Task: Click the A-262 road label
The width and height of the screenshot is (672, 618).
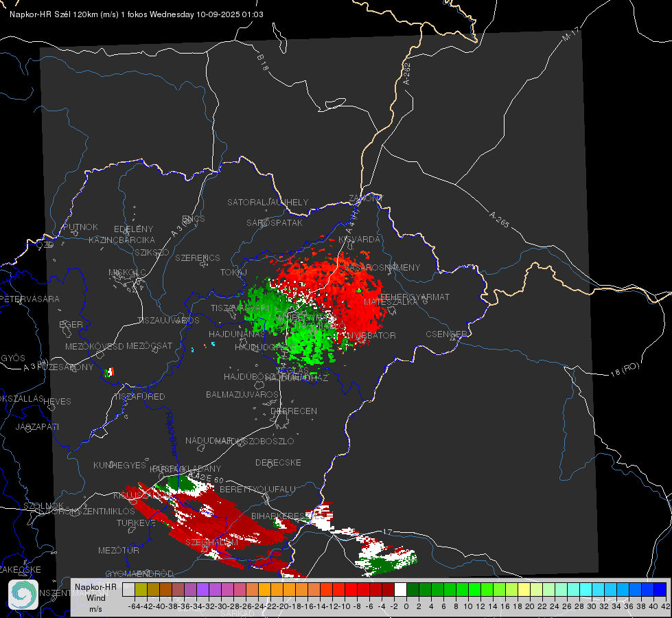Action: [x=407, y=73]
